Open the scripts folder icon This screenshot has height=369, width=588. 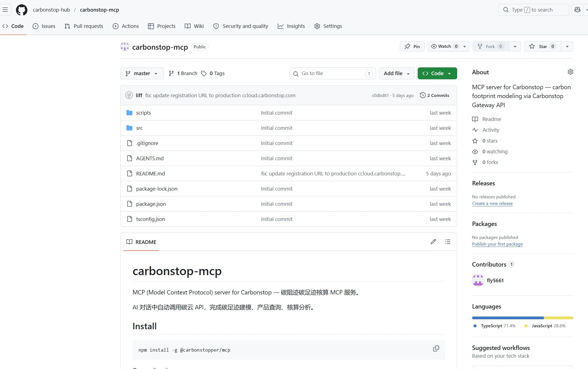(129, 113)
